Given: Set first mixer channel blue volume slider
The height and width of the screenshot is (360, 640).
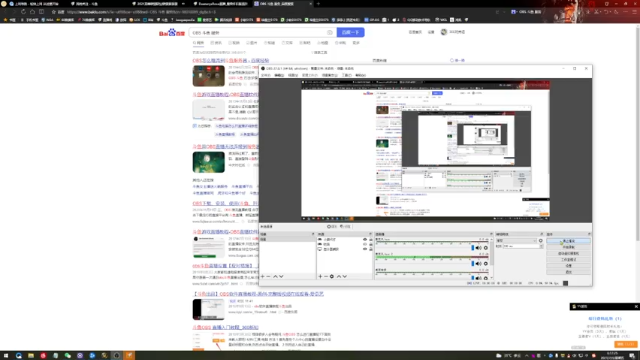Looking at the screenshot, I should tap(473, 248).
